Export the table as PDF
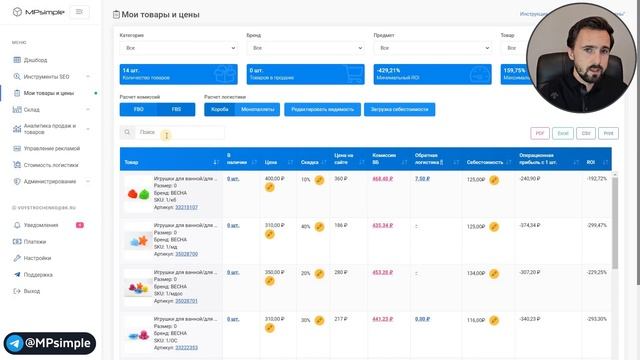The height and width of the screenshot is (360, 640). (540, 133)
